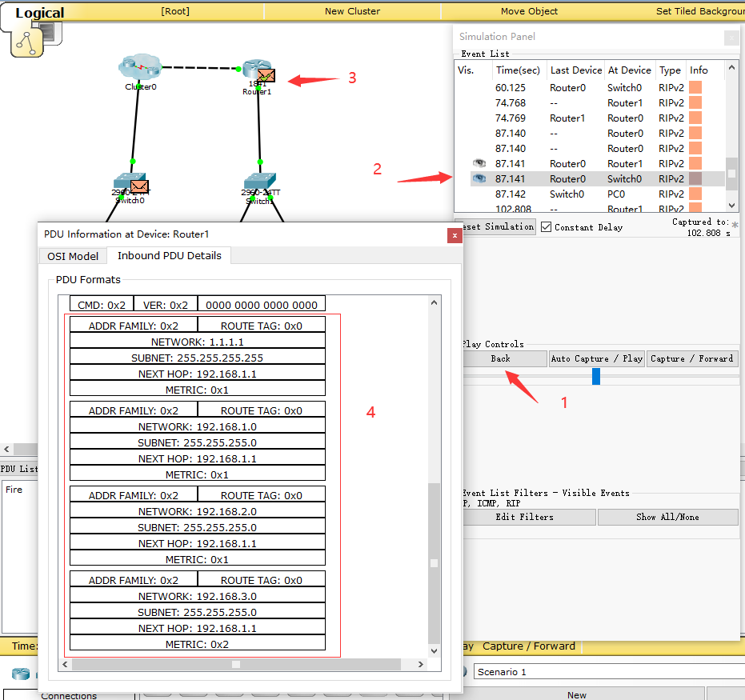Image resolution: width=745 pixels, height=700 pixels.
Task: Click the New scenario button
Action: click(x=576, y=694)
